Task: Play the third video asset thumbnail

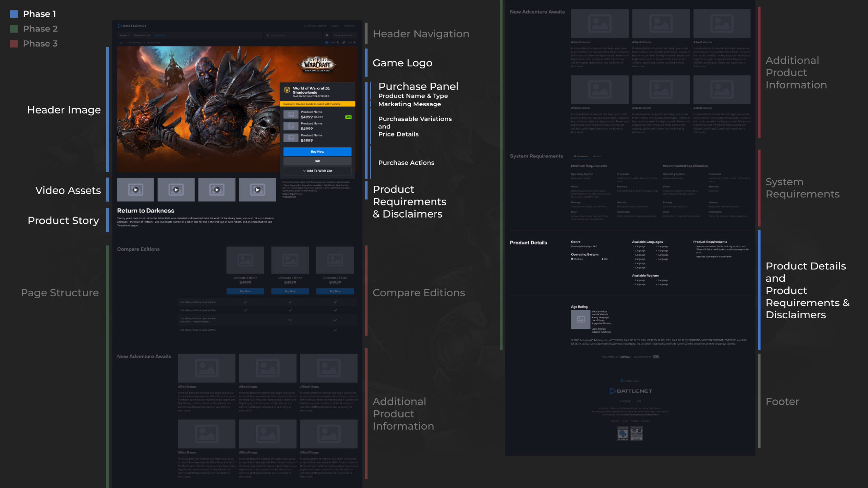Action: pyautogui.click(x=217, y=190)
